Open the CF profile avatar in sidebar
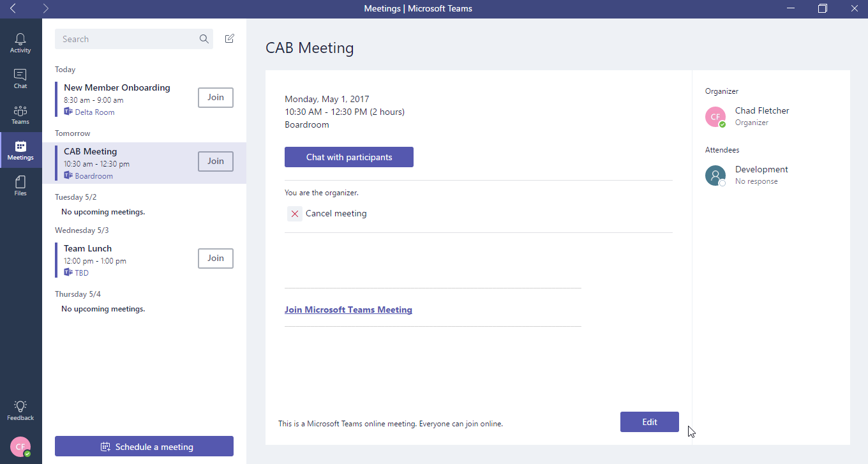868x464 pixels. tap(20, 447)
